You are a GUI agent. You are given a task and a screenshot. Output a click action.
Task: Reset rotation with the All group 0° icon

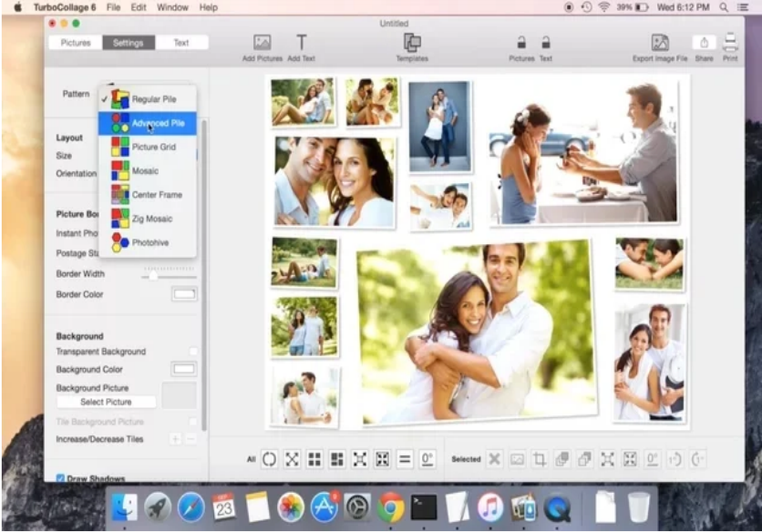[x=427, y=459]
